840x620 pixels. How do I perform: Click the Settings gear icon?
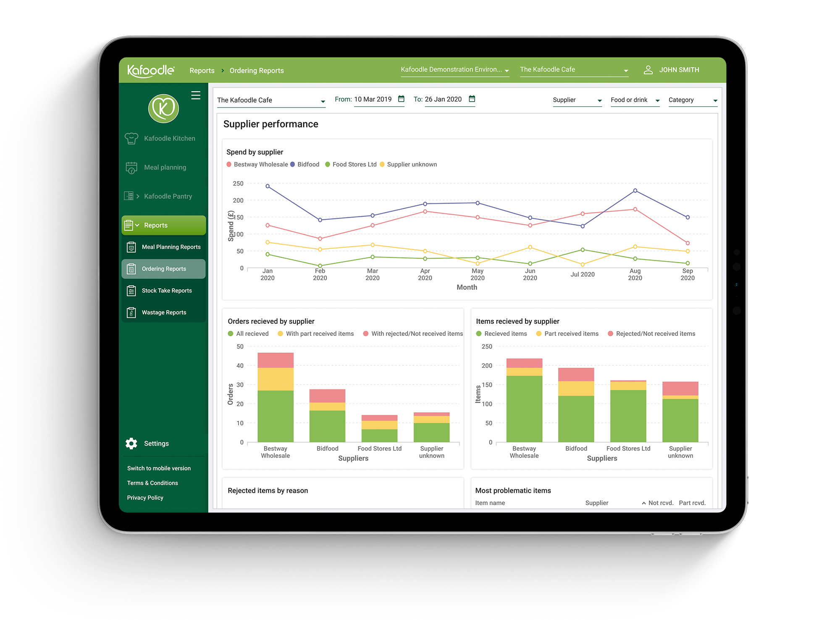131,443
